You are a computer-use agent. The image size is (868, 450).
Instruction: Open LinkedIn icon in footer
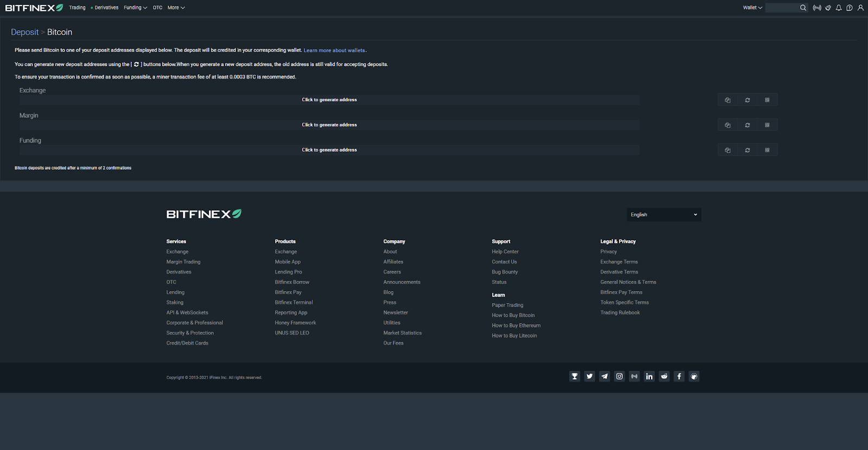(x=649, y=376)
